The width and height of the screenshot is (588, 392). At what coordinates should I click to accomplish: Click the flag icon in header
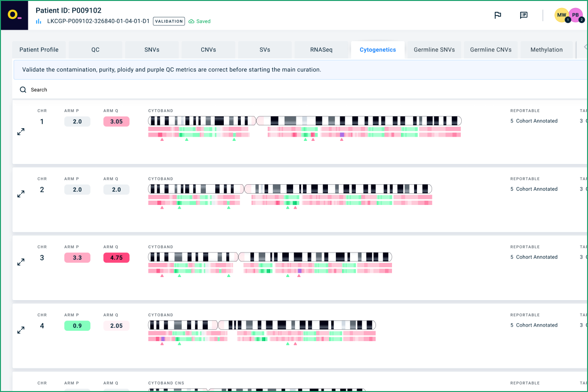(x=498, y=15)
